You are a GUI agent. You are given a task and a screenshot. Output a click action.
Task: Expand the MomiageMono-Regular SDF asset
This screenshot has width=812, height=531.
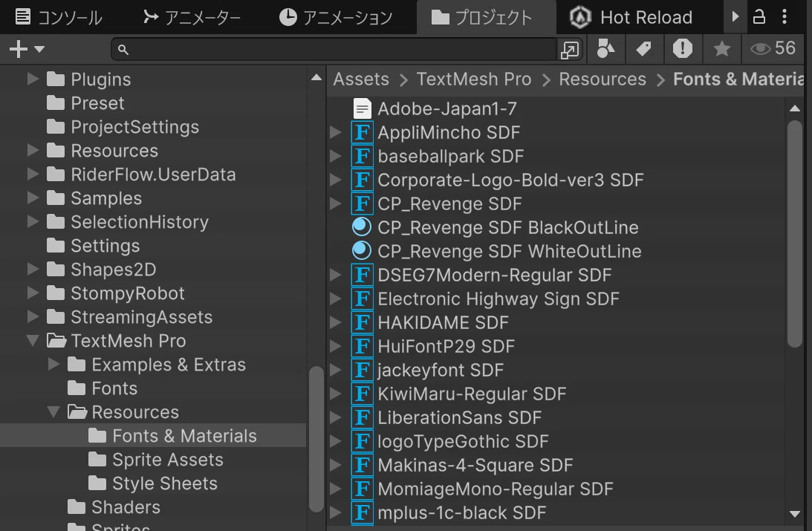[x=336, y=489]
